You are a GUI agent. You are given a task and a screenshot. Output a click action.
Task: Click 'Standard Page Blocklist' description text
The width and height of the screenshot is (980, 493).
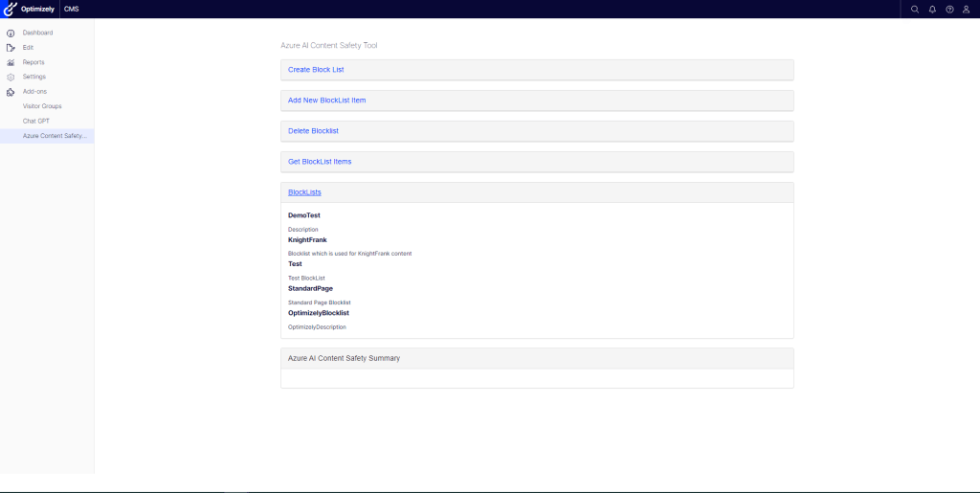tap(319, 302)
